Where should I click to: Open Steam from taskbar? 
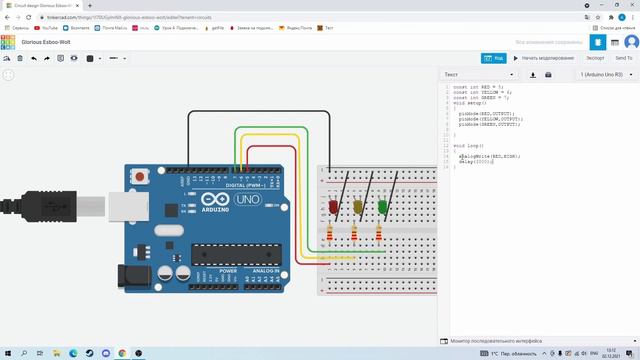click(89, 353)
